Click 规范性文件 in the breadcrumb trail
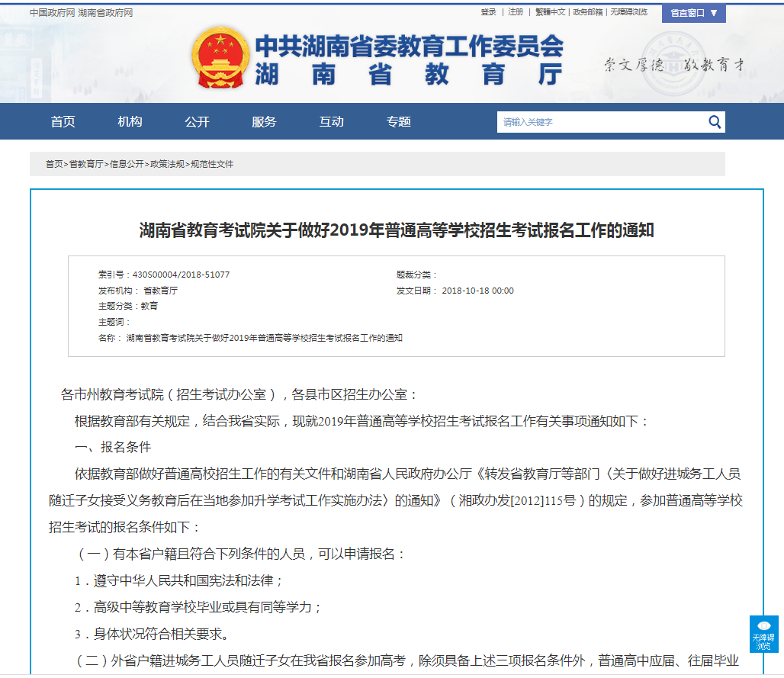This screenshot has height=678, width=784. (x=214, y=164)
